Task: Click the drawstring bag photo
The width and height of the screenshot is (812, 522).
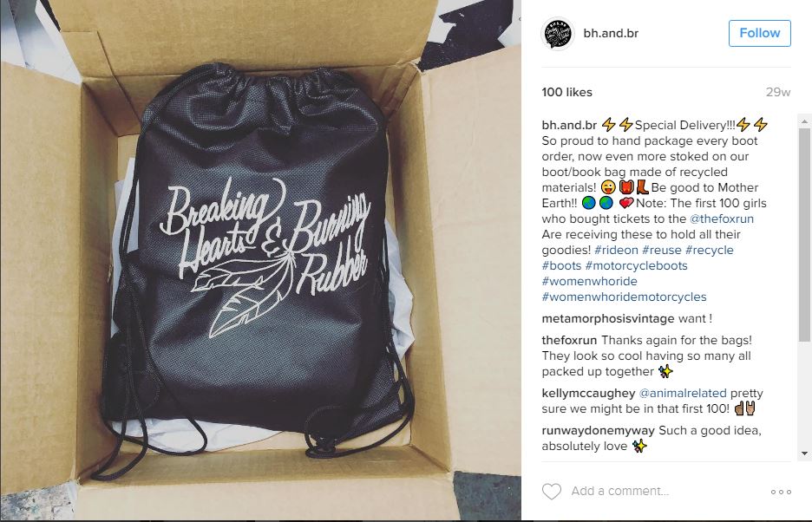Action: (x=260, y=260)
